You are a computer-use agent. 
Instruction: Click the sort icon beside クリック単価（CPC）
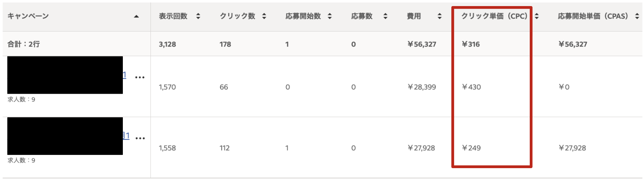pos(537,16)
